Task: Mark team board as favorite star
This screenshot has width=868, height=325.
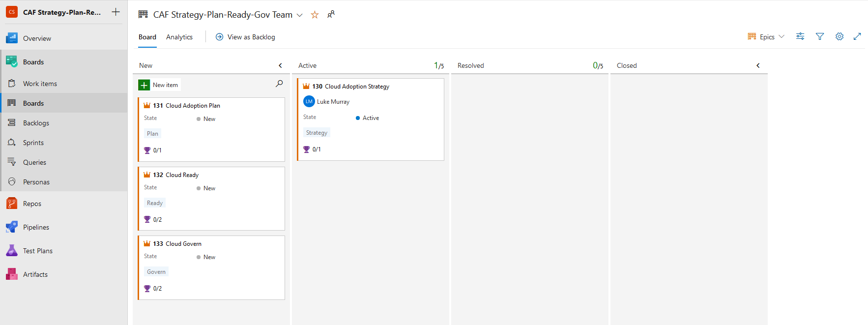Action: pos(315,15)
